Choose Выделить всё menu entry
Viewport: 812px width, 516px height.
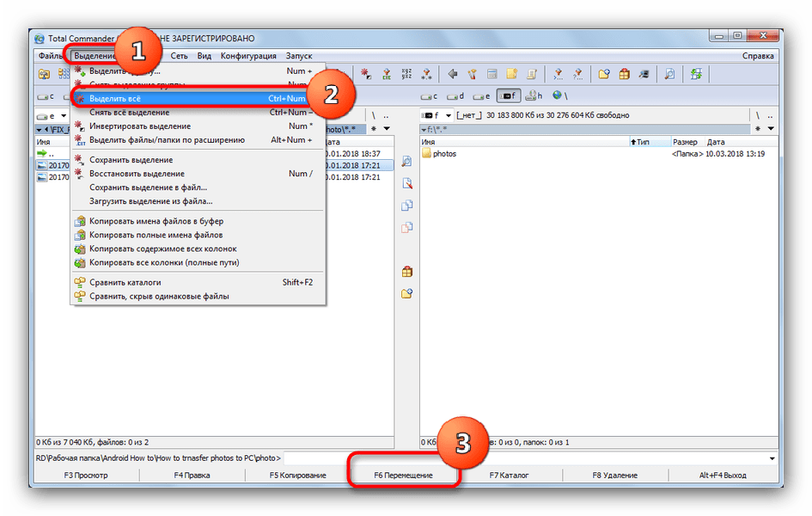pos(198,98)
